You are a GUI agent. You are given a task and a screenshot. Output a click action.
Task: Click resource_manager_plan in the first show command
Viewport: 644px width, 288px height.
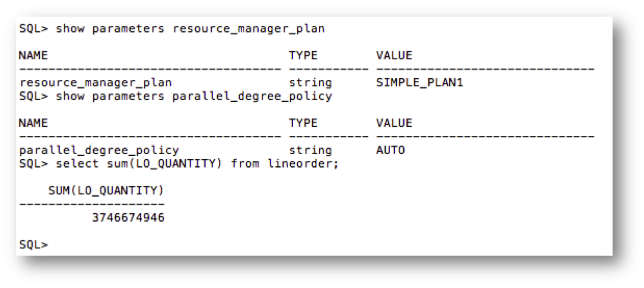[x=249, y=29]
